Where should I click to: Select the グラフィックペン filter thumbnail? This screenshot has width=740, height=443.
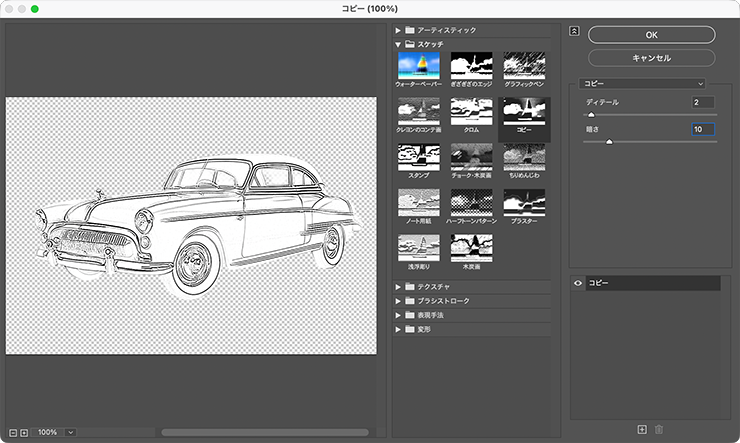coord(523,66)
